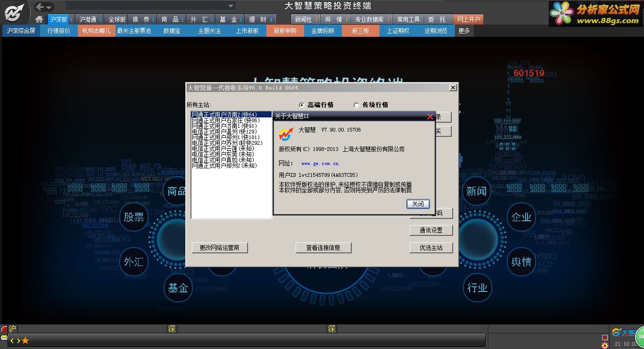Click the Dazhihui logo in About dialog
644x349 pixels.
click(286, 134)
